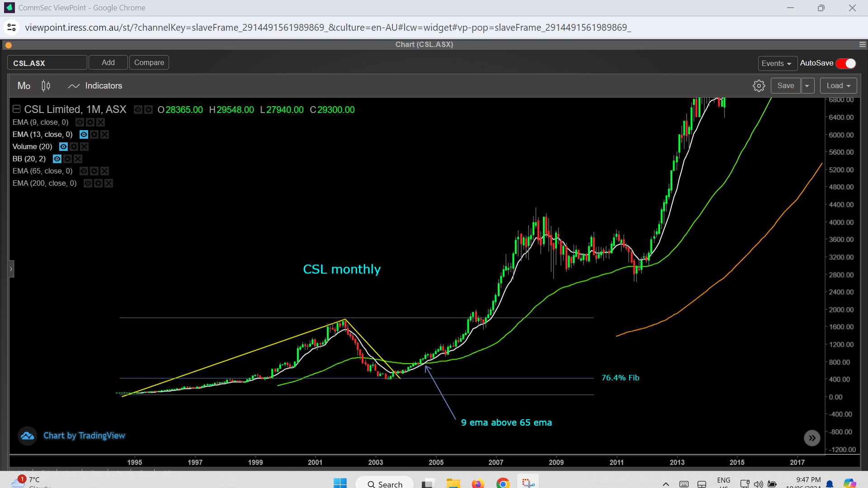The image size is (868, 488).
Task: Open chart settings gear in toolbar
Action: coord(759,86)
